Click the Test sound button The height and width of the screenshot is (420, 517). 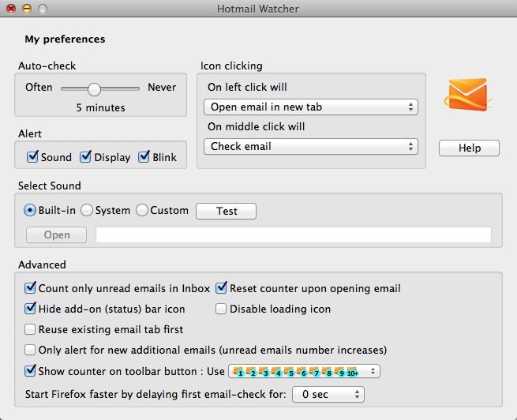coord(227,211)
